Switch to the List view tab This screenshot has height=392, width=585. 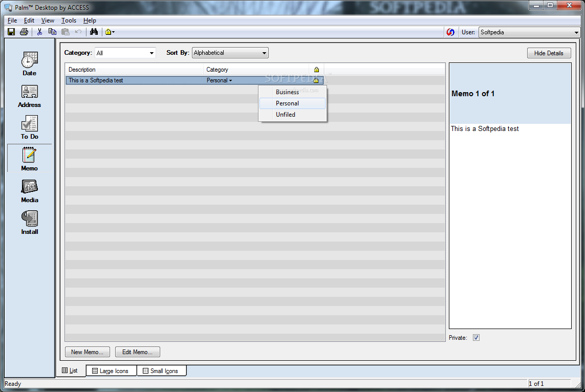(71, 371)
